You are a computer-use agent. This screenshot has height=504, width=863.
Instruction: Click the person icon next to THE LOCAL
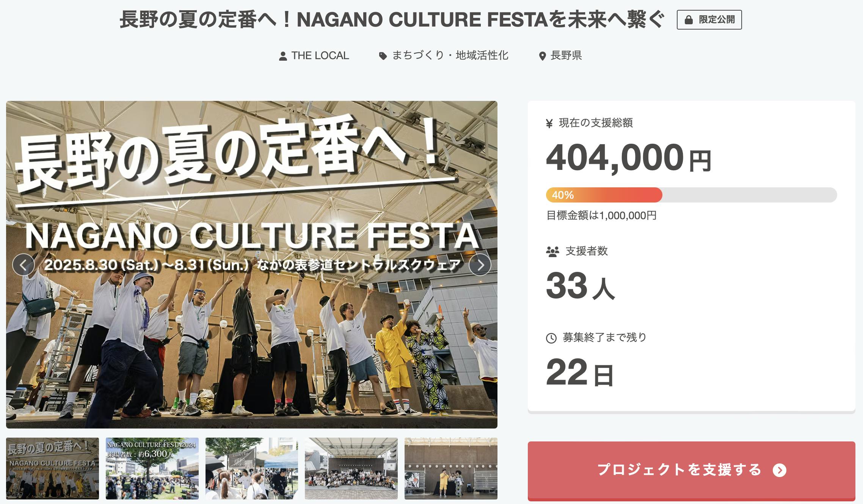coord(282,56)
